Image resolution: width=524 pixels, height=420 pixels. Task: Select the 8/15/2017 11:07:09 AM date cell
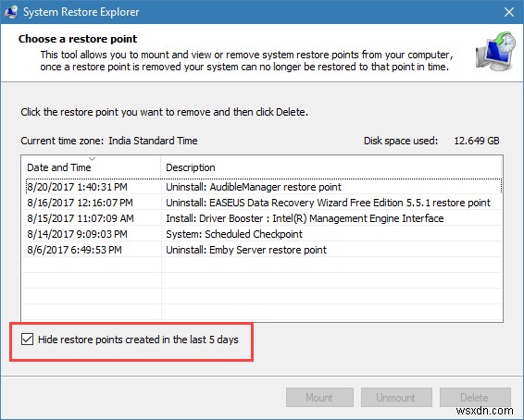(x=81, y=218)
